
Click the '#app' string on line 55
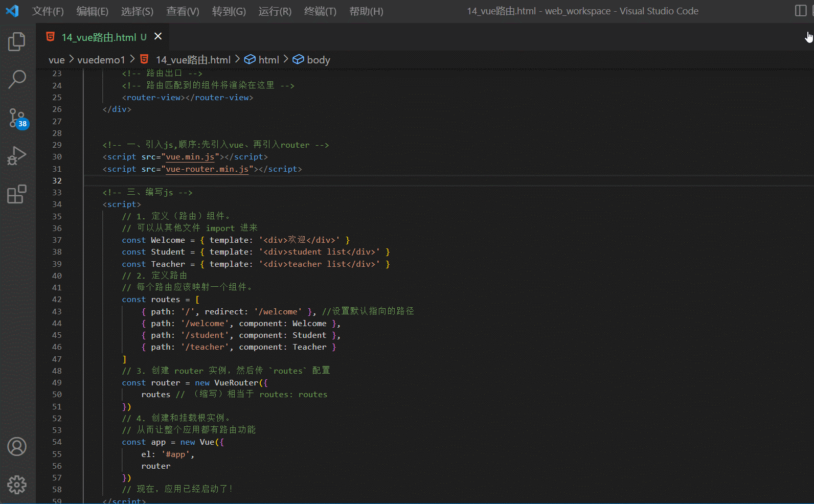[x=175, y=454]
